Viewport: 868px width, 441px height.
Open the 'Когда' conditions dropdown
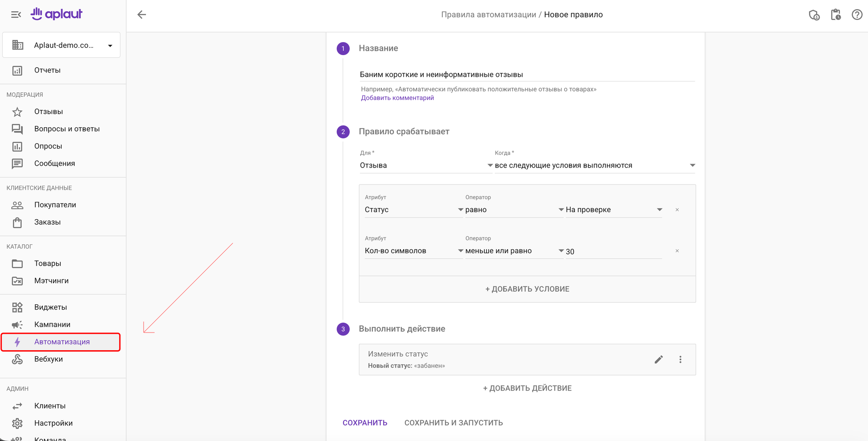coord(594,165)
